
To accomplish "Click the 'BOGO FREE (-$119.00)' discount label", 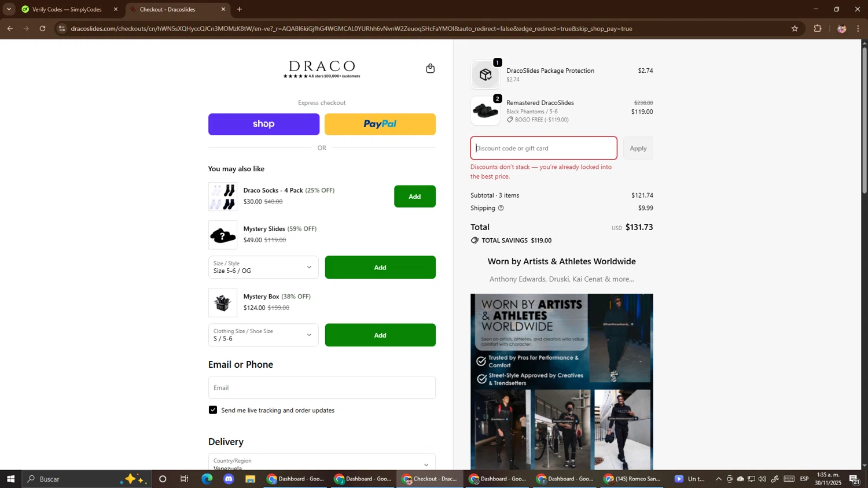I will coord(542,120).
